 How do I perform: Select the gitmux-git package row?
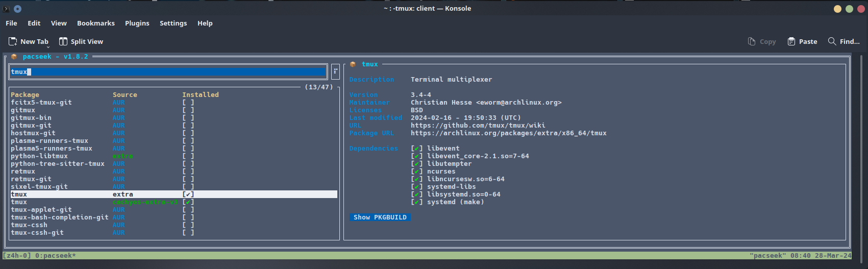[174, 126]
